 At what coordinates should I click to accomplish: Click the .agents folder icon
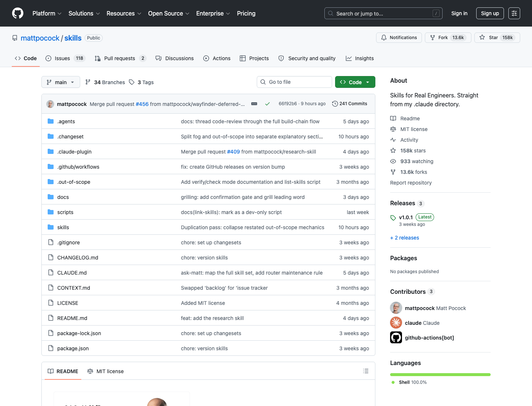51,121
